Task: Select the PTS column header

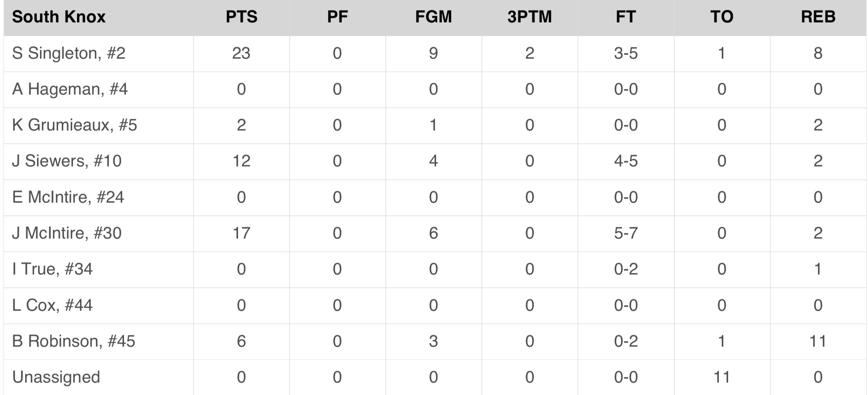Action: pos(241,17)
